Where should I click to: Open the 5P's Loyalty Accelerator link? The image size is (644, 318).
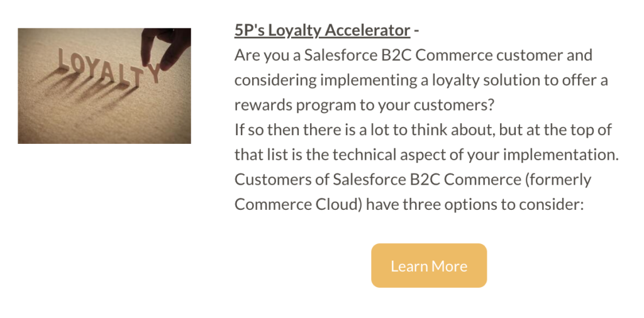[x=323, y=30]
